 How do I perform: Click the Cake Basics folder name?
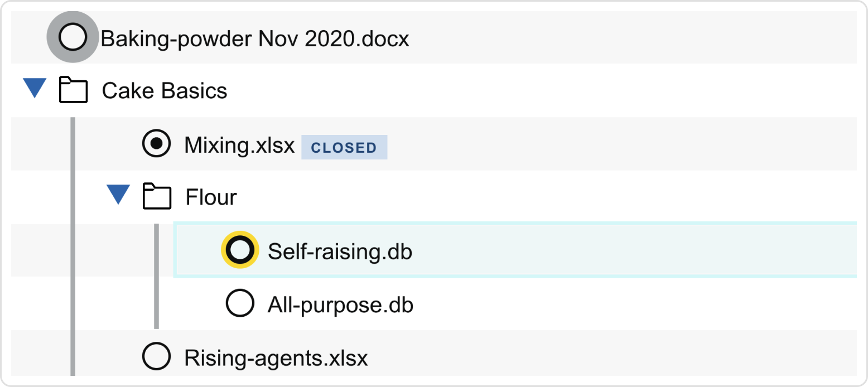pos(165,91)
